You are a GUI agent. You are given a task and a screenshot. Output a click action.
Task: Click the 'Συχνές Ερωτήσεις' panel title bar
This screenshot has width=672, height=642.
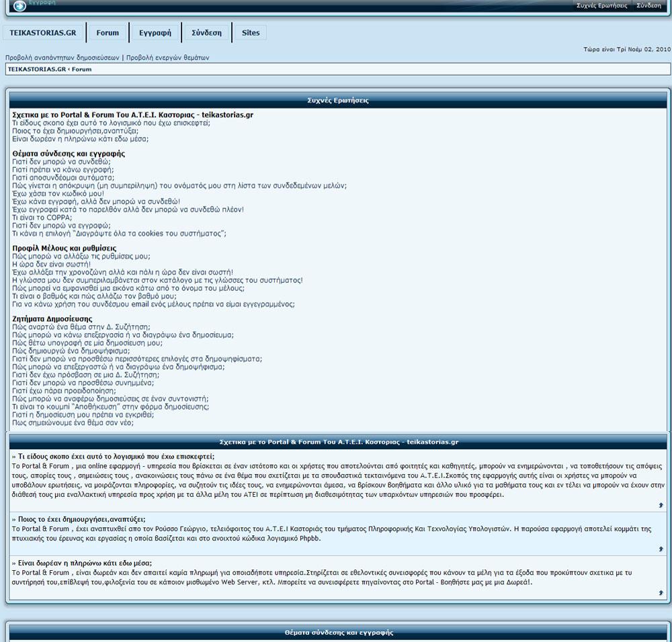pyautogui.click(x=338, y=100)
